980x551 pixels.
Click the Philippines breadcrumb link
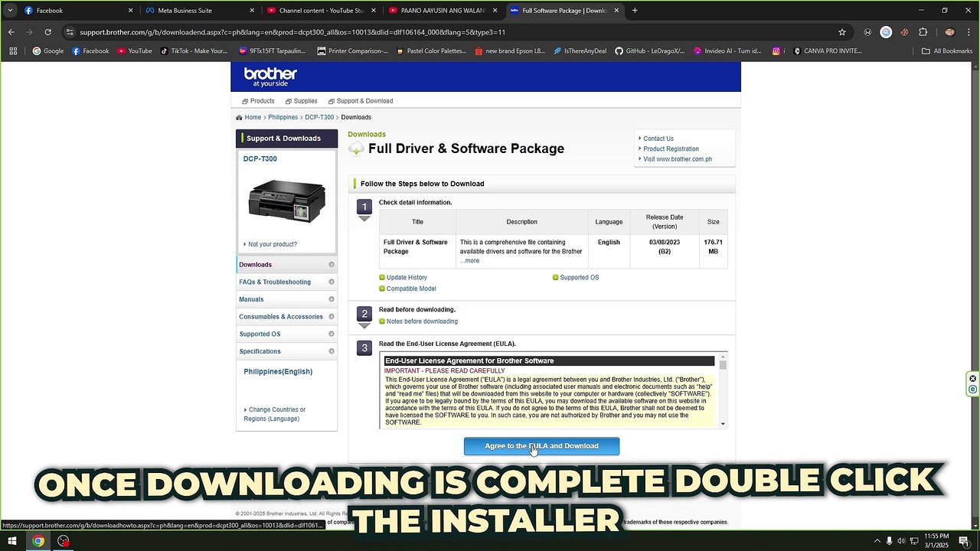pyautogui.click(x=283, y=117)
